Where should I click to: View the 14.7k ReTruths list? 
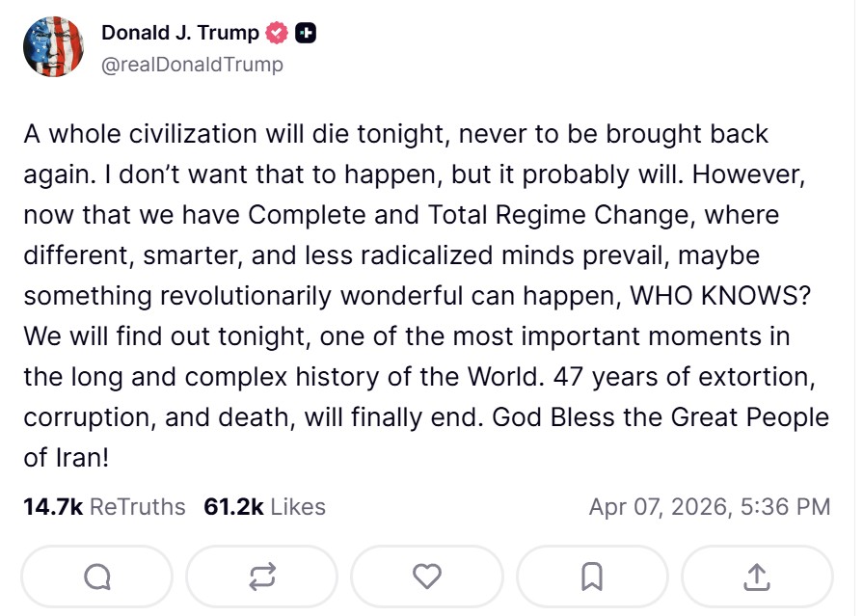pos(104,506)
